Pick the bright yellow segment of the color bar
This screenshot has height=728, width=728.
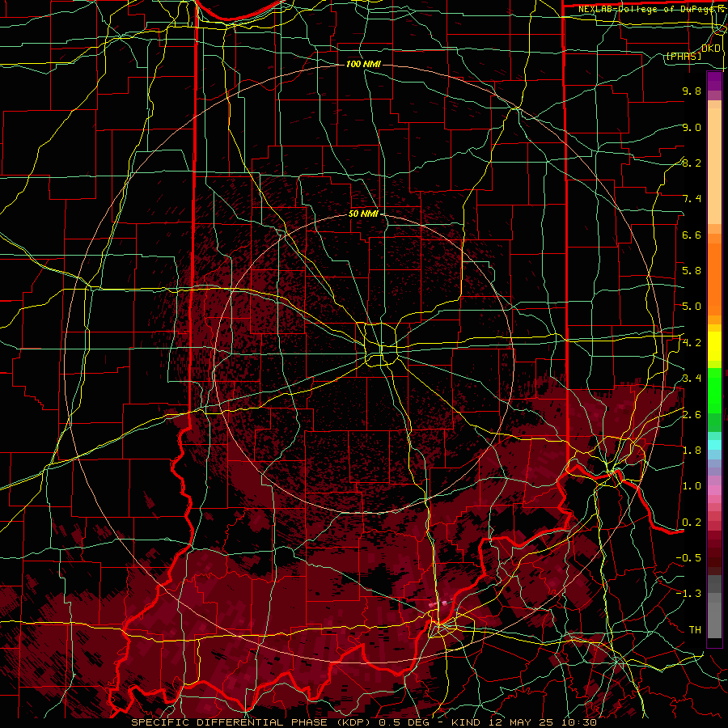click(x=714, y=346)
